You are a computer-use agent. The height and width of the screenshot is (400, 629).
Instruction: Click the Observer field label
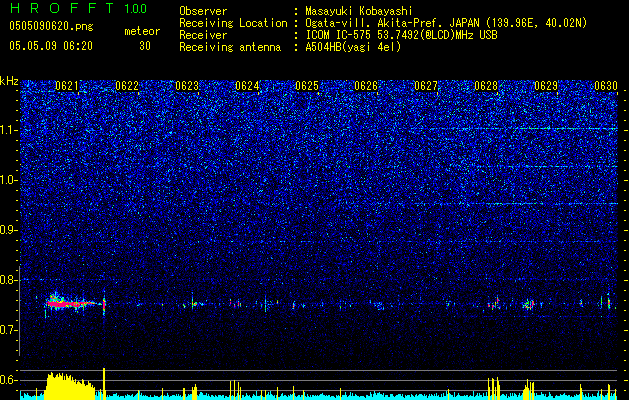tap(203, 11)
